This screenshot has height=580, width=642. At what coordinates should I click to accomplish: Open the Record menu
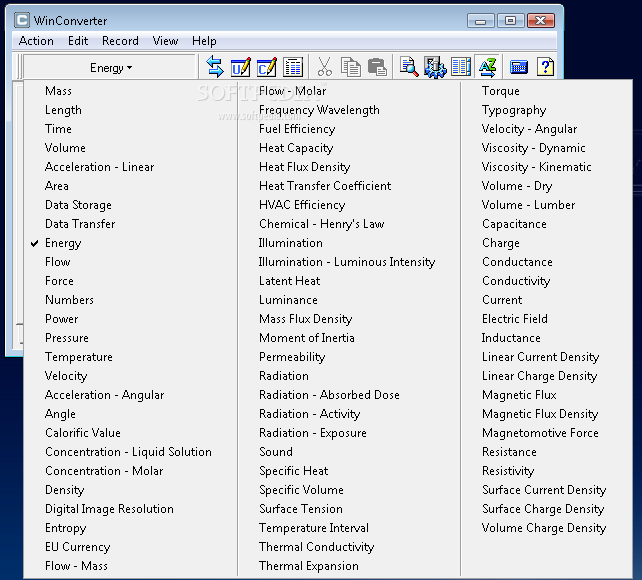tap(120, 41)
